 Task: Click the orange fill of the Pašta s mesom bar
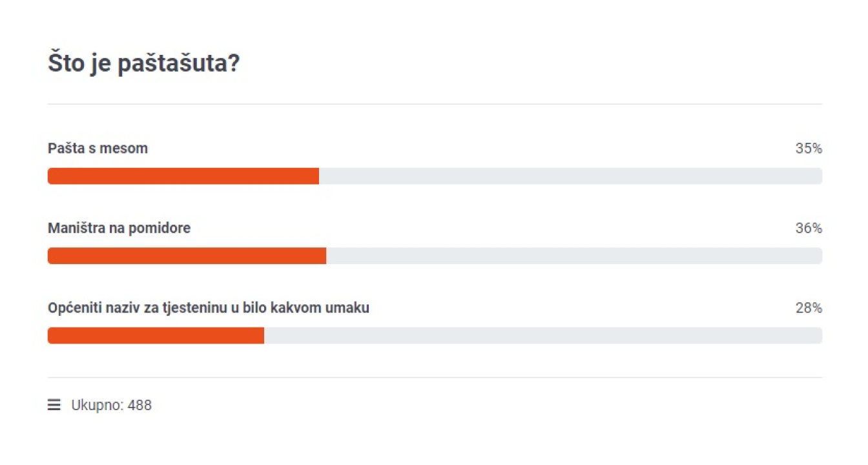(x=183, y=176)
